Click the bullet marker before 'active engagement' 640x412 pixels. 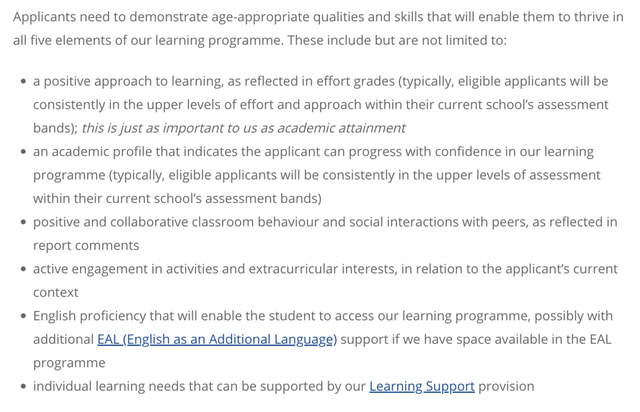23,269
